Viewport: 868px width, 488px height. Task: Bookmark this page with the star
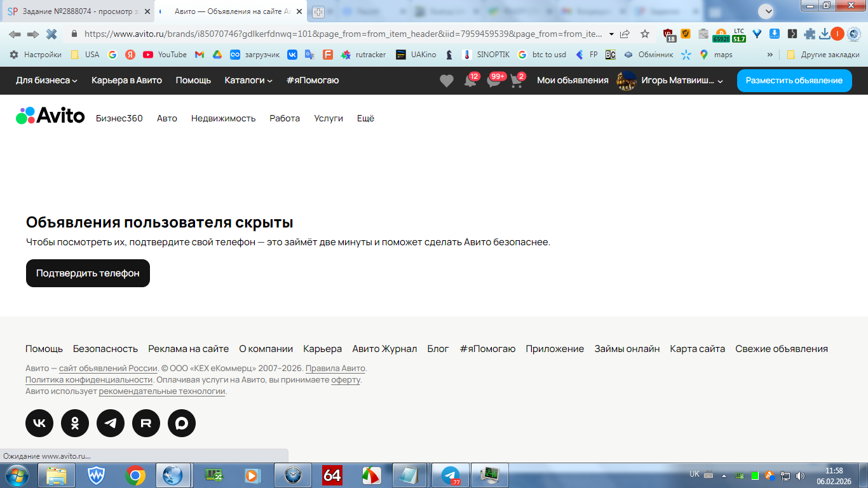click(645, 34)
